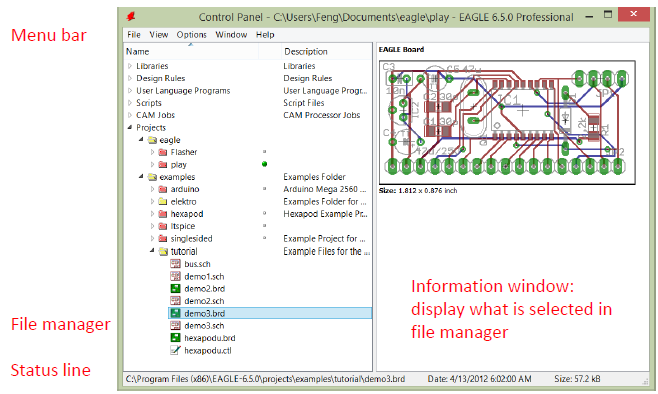The image size is (658, 394).
Task: Click the hexapodu.ctl file icon
Action: (175, 350)
